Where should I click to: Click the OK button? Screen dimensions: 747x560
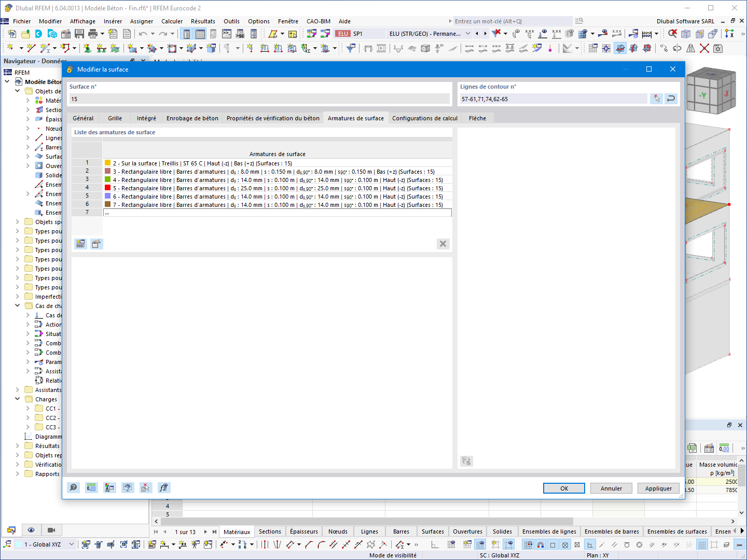pyautogui.click(x=564, y=488)
